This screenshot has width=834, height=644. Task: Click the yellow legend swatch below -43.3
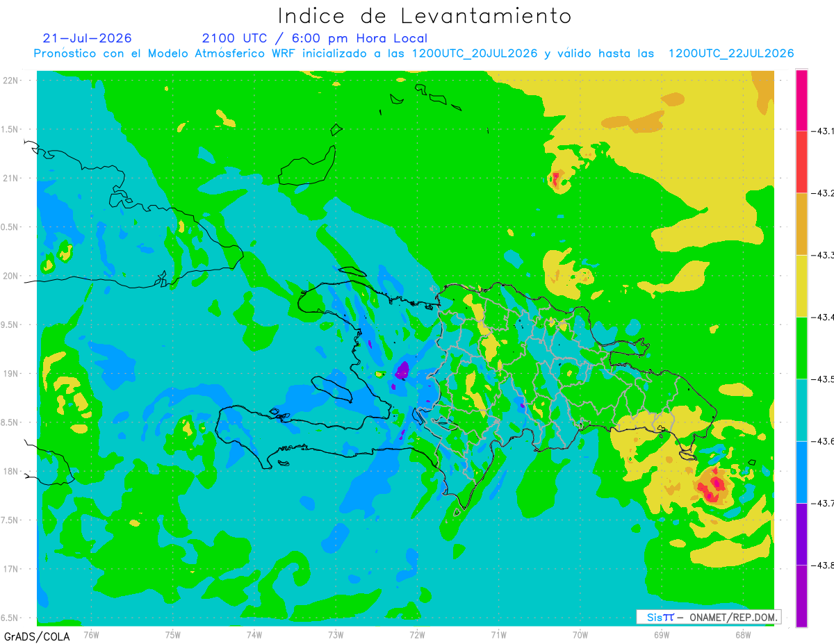pyautogui.click(x=801, y=286)
